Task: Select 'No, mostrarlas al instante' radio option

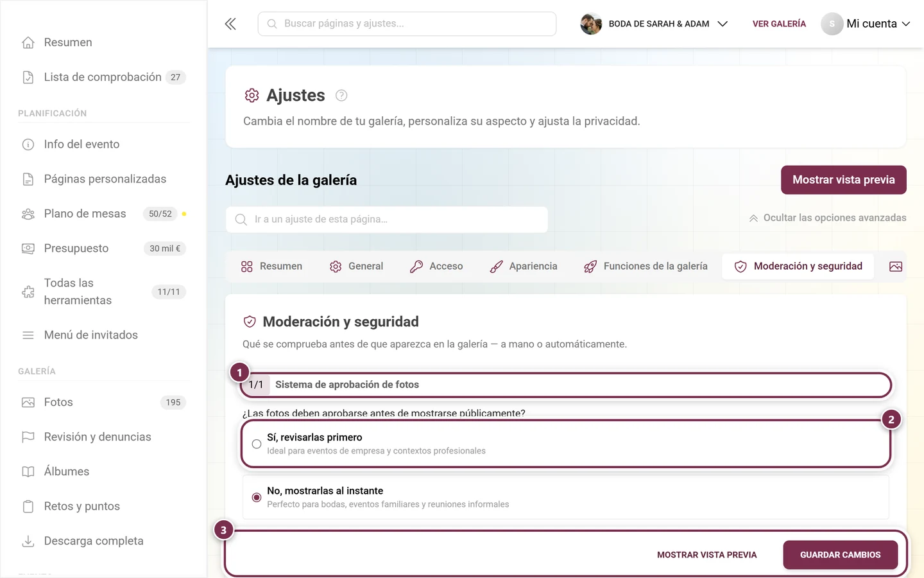Action: coord(257,497)
